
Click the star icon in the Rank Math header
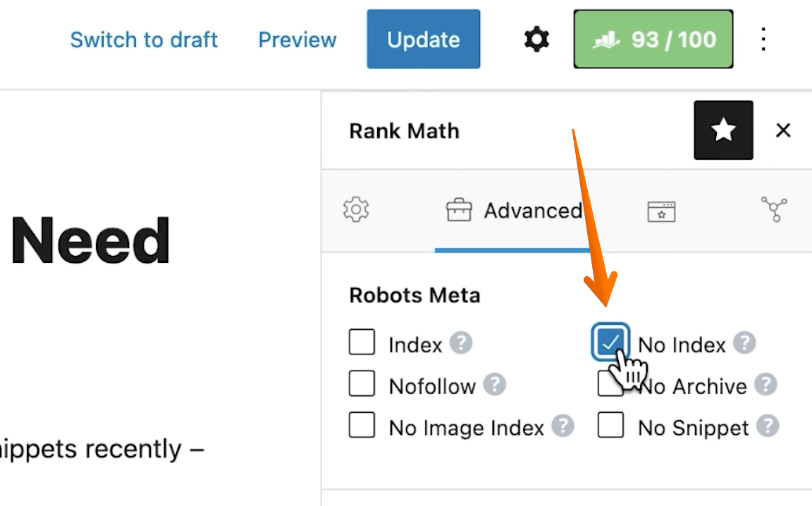coord(723,130)
